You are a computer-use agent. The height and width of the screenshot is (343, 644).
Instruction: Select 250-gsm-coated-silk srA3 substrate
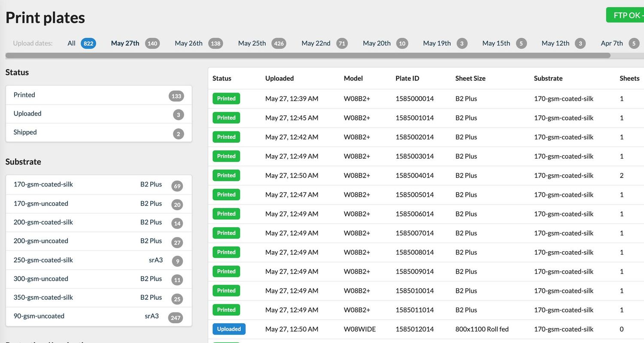[98, 260]
